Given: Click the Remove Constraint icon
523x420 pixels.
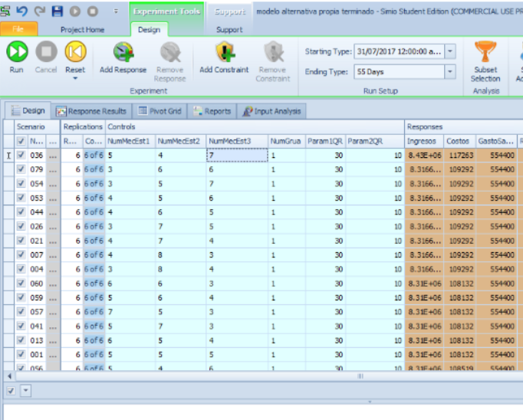Looking at the screenshot, I should [273, 52].
